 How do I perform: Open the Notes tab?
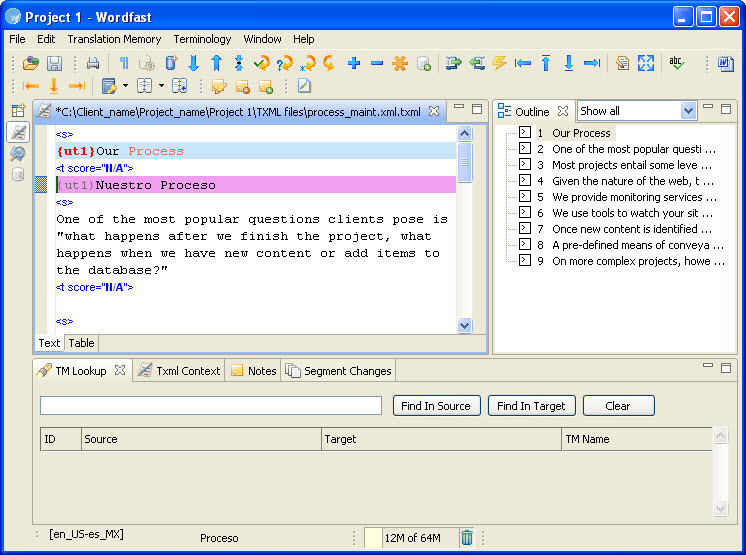[x=253, y=370]
